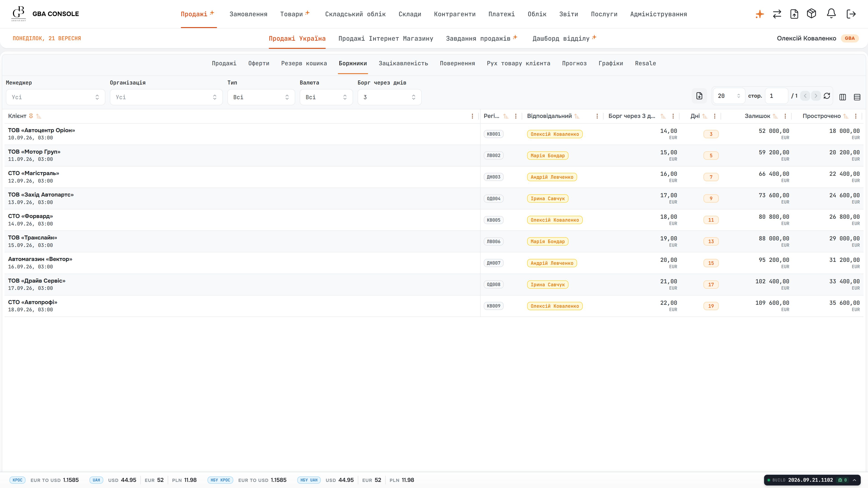Open the Організація dropdown

pyautogui.click(x=166, y=97)
